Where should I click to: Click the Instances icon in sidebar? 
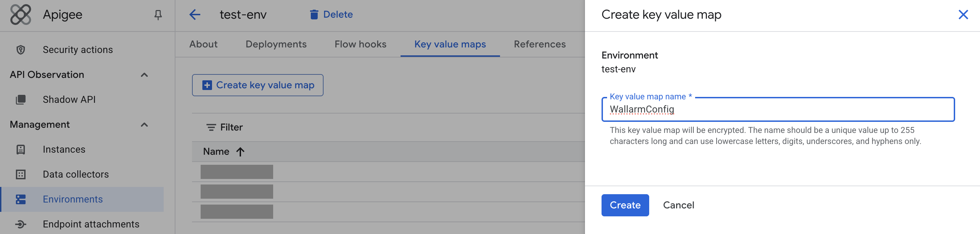coord(21,150)
